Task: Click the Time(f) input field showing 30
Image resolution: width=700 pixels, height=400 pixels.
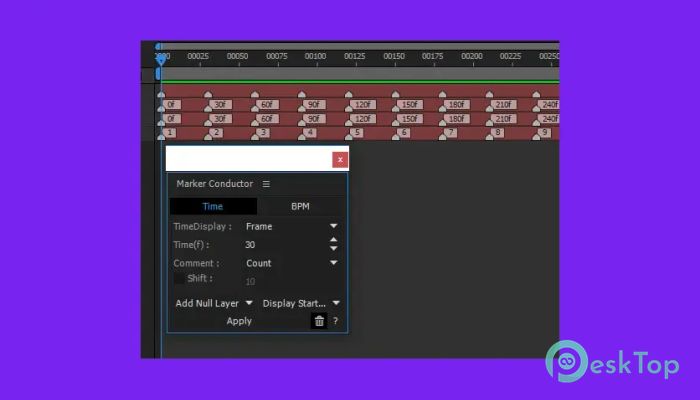Action: [x=285, y=245]
